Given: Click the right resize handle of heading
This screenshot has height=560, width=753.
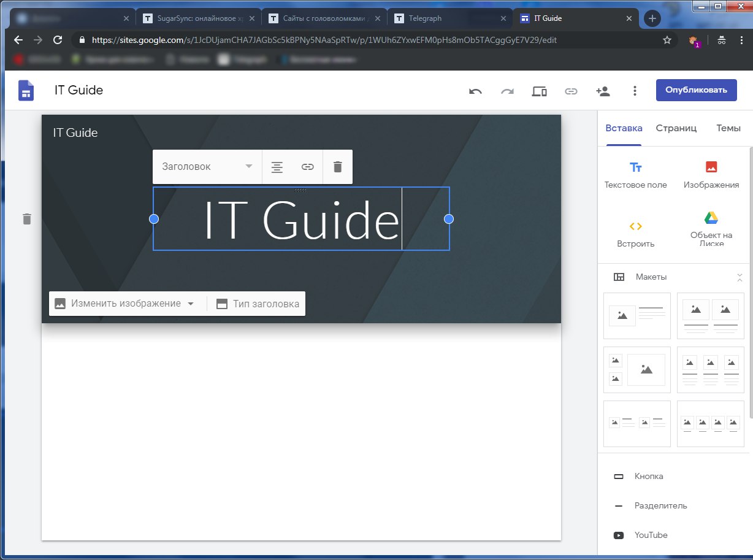Looking at the screenshot, I should [449, 219].
